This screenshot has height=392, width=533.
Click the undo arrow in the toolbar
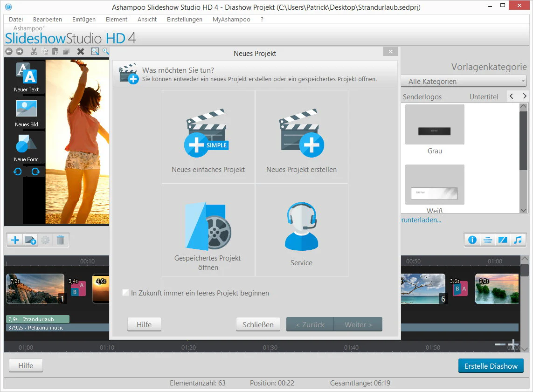pyautogui.click(x=9, y=51)
